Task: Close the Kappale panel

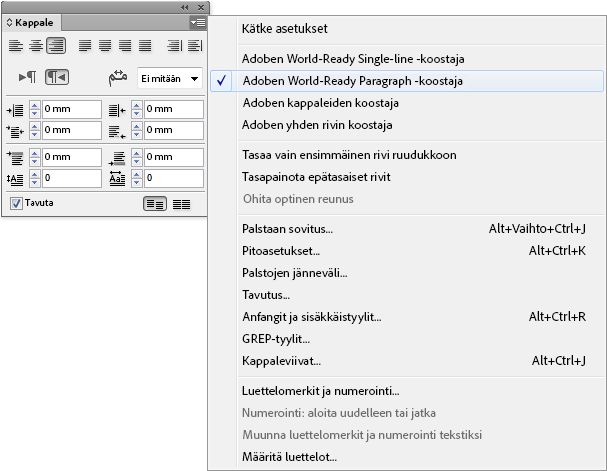Action: [201, 7]
